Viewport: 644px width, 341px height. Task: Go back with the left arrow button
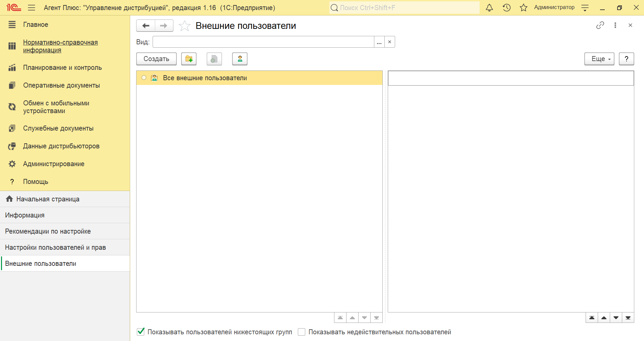pyautogui.click(x=146, y=26)
